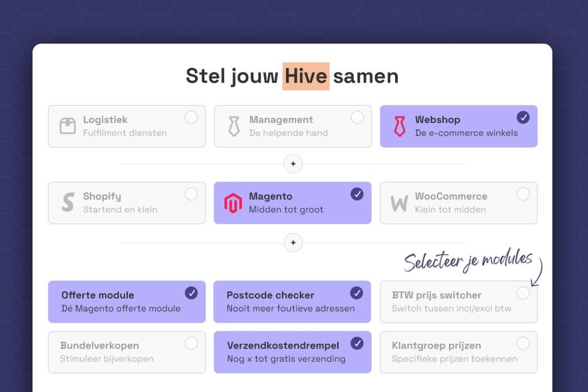Screen dimensions: 588x392
Task: Check the Bundelverkopen module circle
Action: click(191, 344)
